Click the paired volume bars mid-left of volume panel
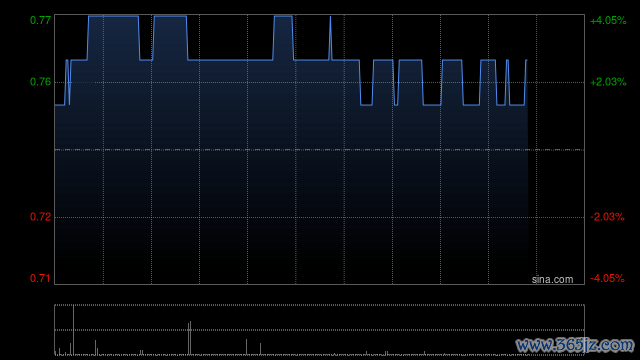 coord(189,338)
